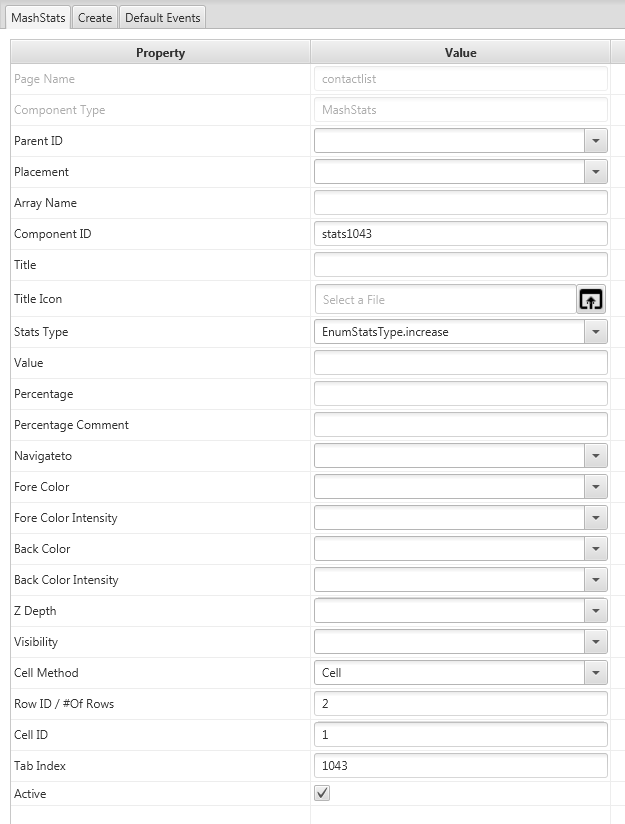Open the Parent ID dropdown

click(x=596, y=141)
